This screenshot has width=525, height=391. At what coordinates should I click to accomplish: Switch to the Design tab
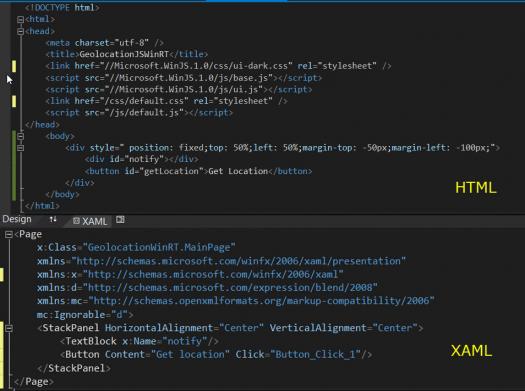tap(17, 219)
